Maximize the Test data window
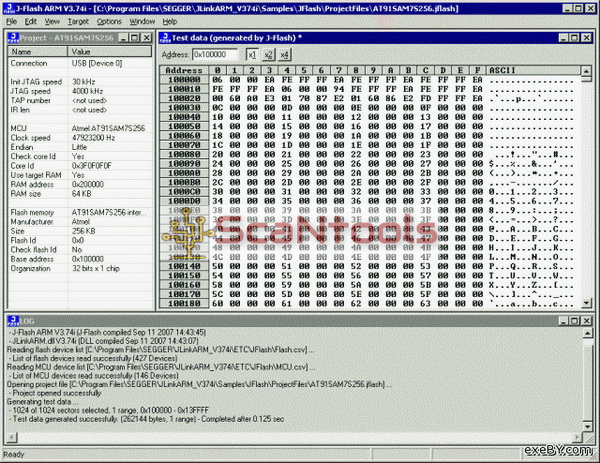The image size is (600, 463). coord(575,38)
